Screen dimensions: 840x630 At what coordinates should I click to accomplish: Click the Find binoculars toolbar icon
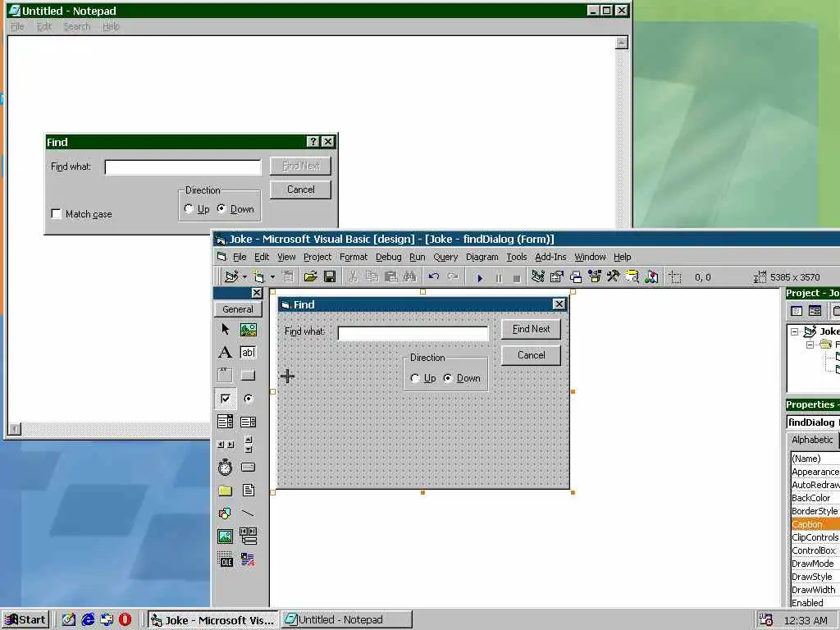[x=410, y=276]
